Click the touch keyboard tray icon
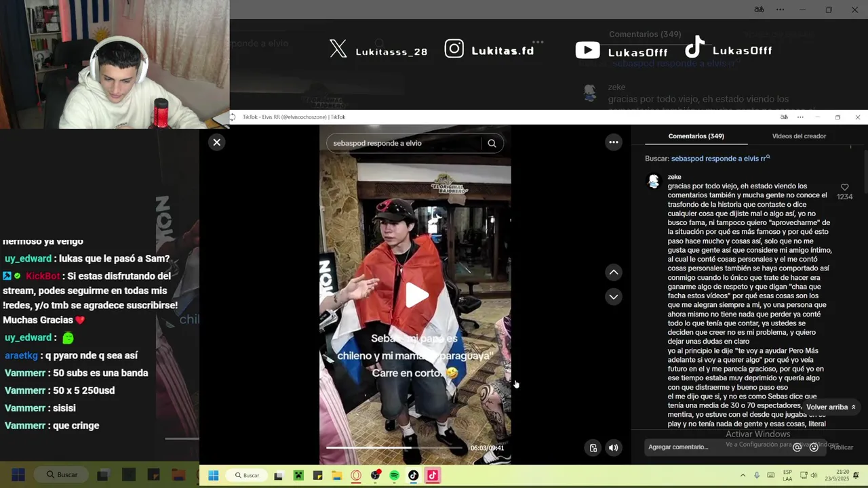This screenshot has height=488, width=868. click(x=771, y=476)
